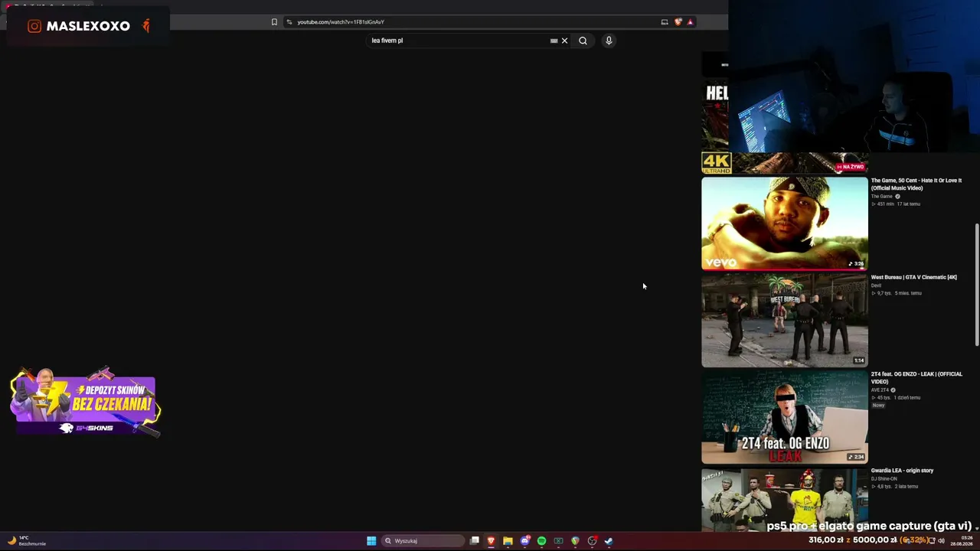Click title '2T4 feat. OG ENZO - LEAK'
The width and height of the screenshot is (980, 551).
point(916,378)
